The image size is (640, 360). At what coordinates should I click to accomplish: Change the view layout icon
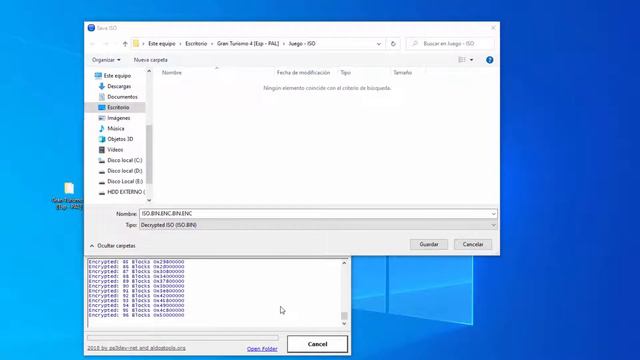pyautogui.click(x=462, y=60)
